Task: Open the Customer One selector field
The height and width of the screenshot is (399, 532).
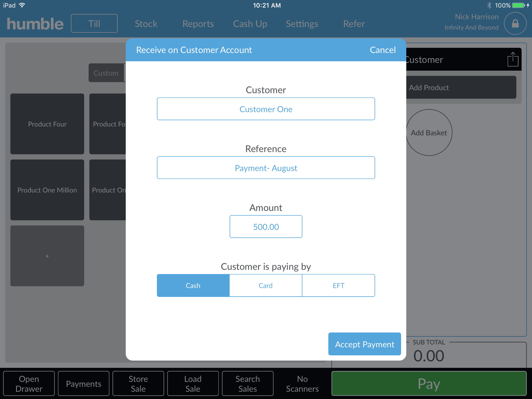Action: (266, 109)
